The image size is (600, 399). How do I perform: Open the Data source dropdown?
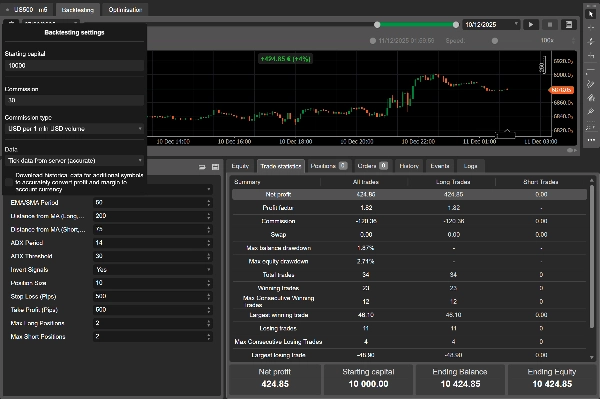click(74, 161)
